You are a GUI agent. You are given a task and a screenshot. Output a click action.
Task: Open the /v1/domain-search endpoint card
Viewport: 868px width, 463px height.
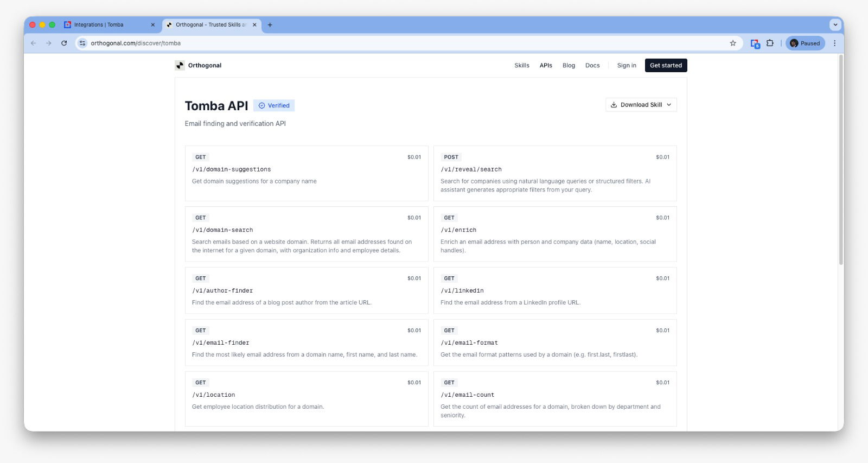click(307, 234)
